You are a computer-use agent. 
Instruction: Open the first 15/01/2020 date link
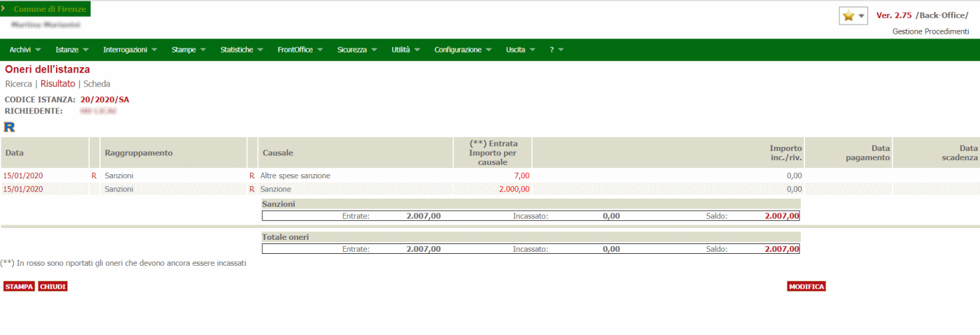(x=23, y=176)
